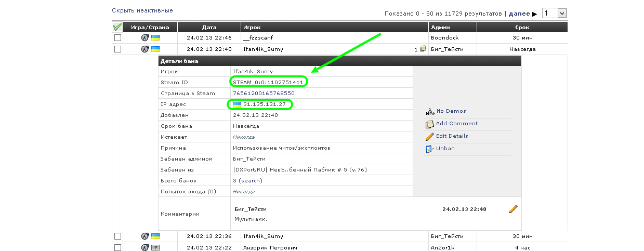The width and height of the screenshot is (644, 251).
Task: Check the box for Анзорик Петрович ban
Action: click(x=117, y=247)
